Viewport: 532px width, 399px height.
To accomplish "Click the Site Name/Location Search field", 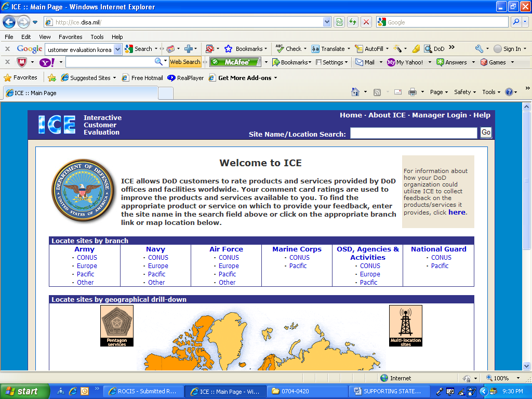I will point(413,134).
